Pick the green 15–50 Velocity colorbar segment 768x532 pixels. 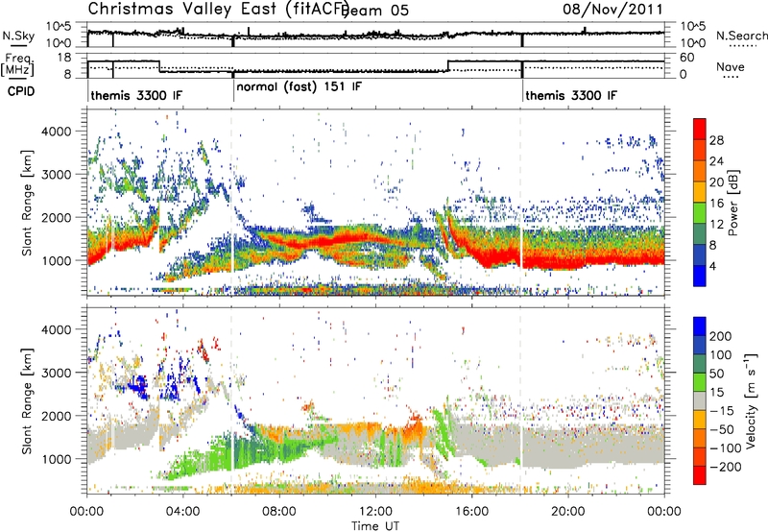pyautogui.click(x=700, y=382)
